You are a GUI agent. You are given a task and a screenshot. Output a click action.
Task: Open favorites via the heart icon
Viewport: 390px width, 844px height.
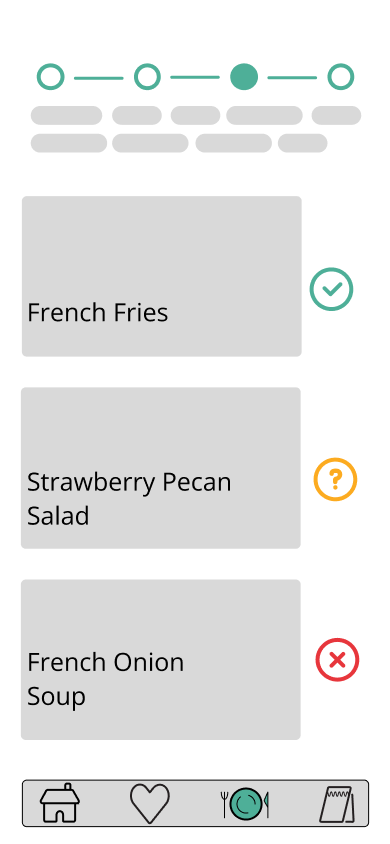(x=150, y=803)
